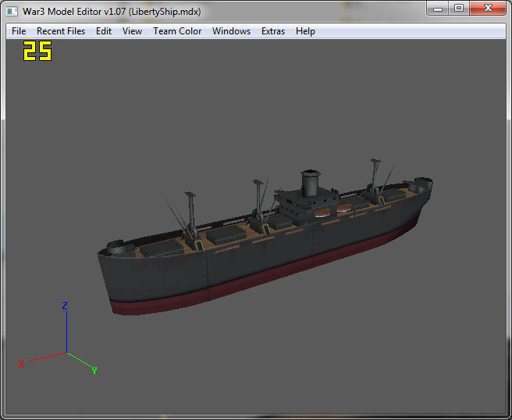Open the Extras menu
512x420 pixels.
click(x=273, y=31)
